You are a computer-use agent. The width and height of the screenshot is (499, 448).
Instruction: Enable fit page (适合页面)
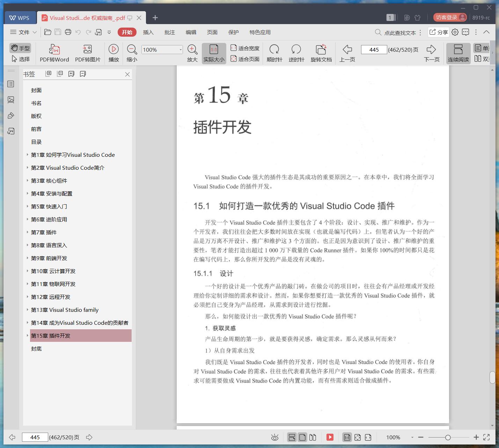[x=245, y=59]
